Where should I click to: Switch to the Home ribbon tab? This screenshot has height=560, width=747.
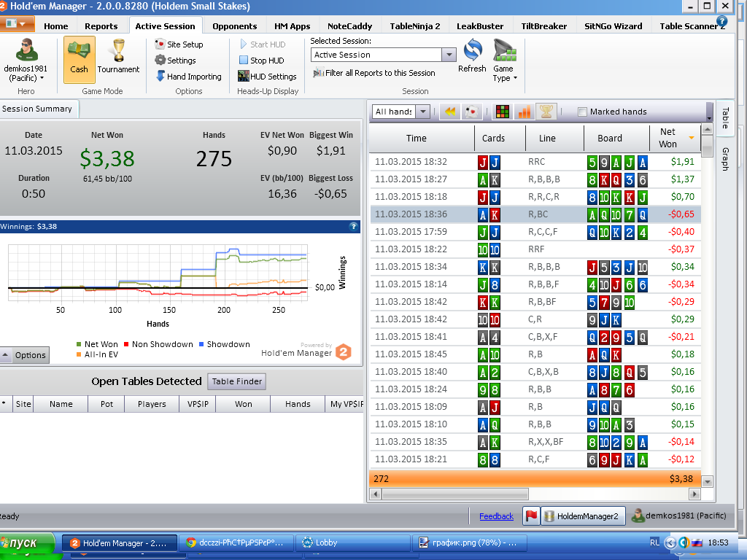coord(55,26)
